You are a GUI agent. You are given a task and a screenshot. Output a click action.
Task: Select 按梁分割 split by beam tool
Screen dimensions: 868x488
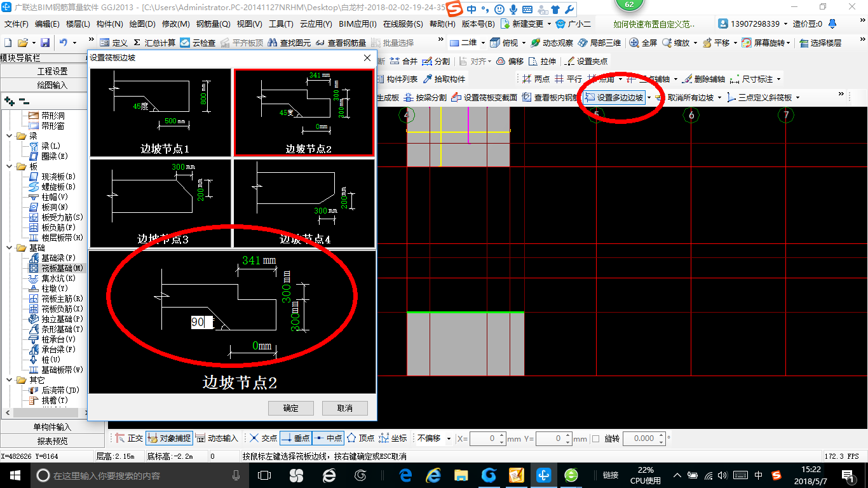pyautogui.click(x=425, y=97)
